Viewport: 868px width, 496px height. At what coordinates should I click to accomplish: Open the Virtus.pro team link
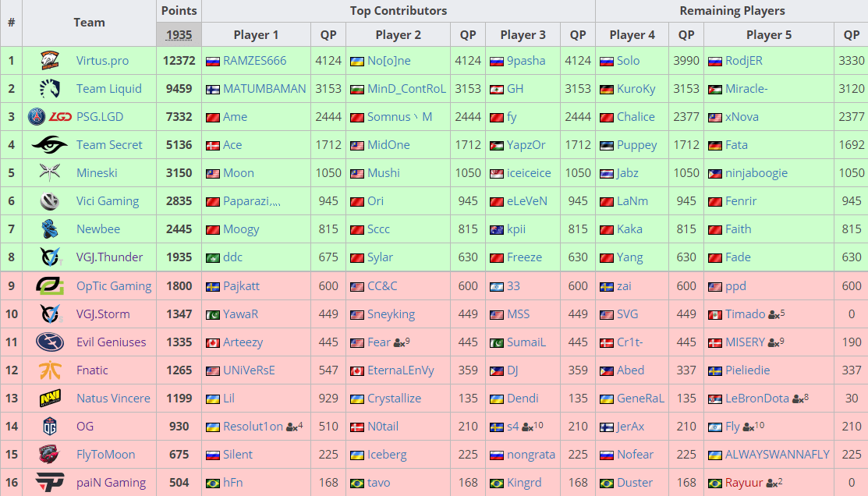(x=102, y=61)
